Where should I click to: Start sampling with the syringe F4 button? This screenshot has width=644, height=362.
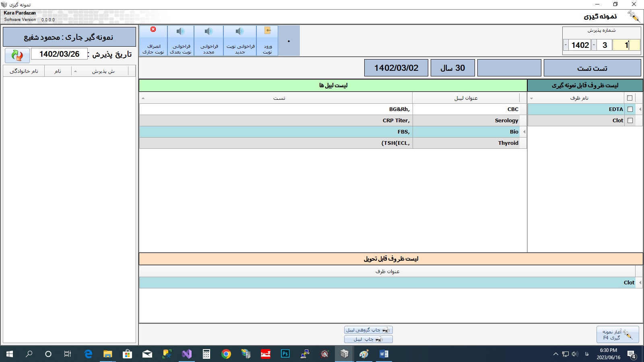(617, 335)
